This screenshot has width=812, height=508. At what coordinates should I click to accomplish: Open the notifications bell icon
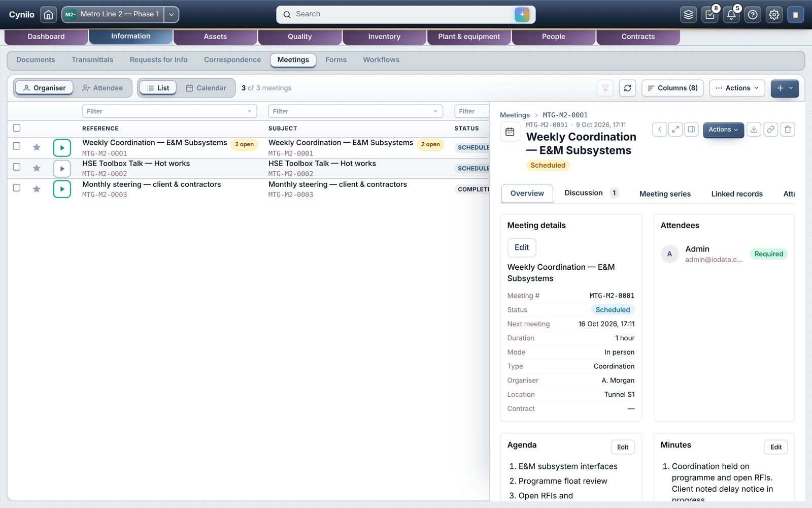click(731, 15)
